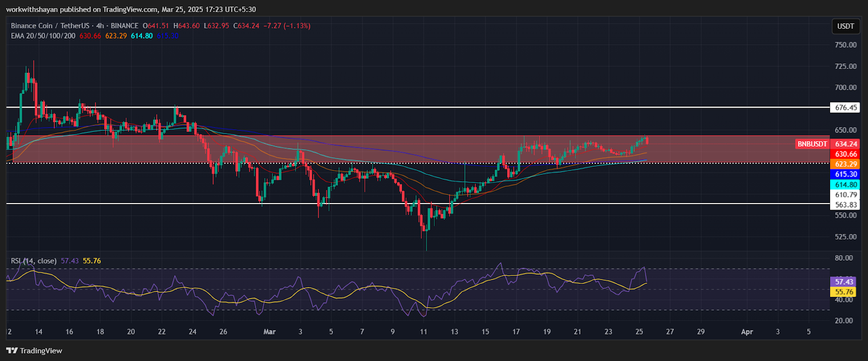868x361 pixels.
Task: Click the current 634.24 price label
Action: point(846,144)
